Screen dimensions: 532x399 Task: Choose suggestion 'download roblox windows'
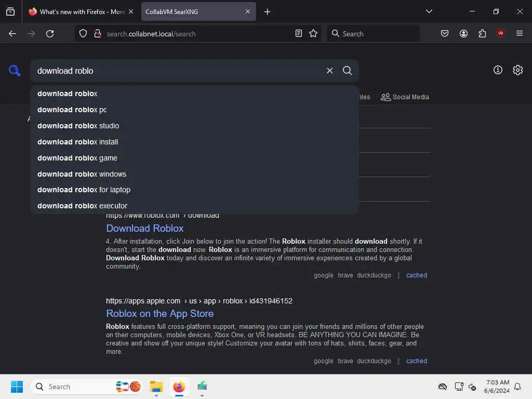pos(194,174)
